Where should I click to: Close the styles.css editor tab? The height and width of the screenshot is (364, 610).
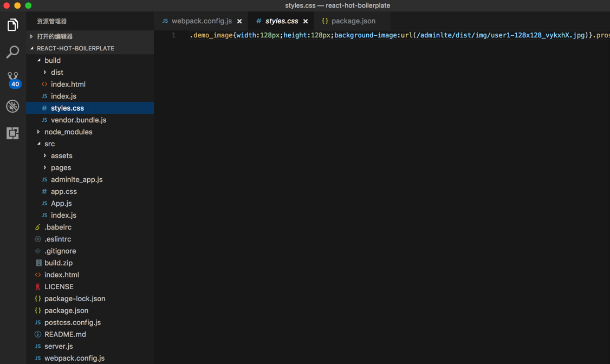click(x=306, y=21)
